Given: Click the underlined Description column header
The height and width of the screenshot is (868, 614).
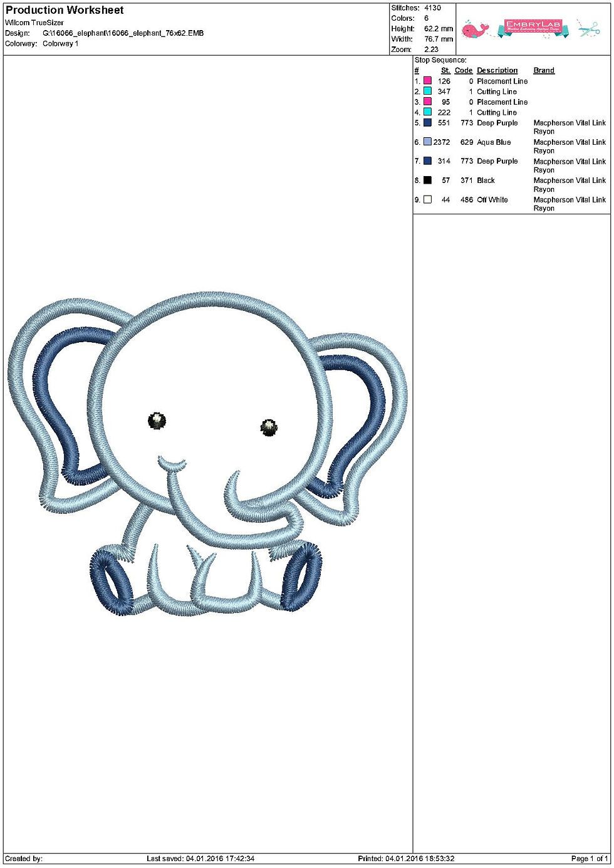Looking at the screenshot, I should click(x=498, y=70).
